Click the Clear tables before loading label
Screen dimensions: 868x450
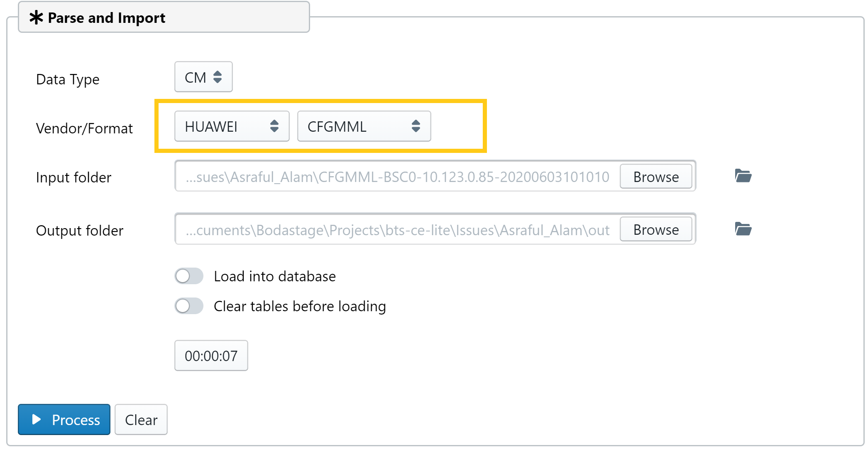[300, 306]
